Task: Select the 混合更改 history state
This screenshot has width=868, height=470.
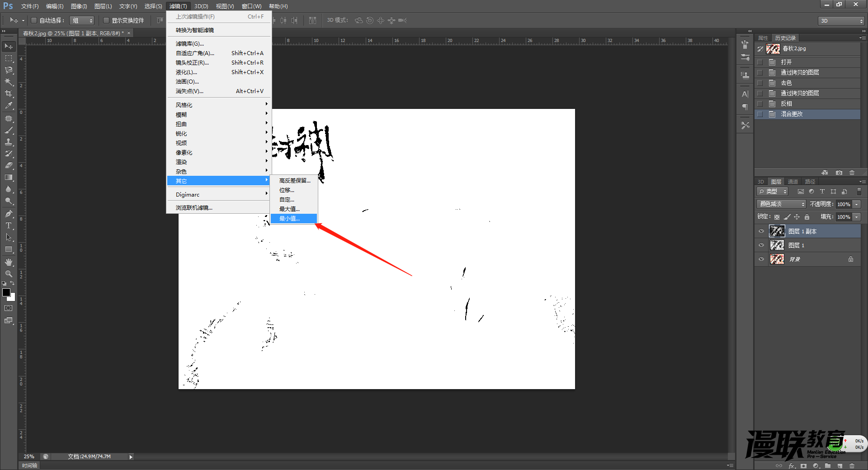Action: [x=807, y=114]
